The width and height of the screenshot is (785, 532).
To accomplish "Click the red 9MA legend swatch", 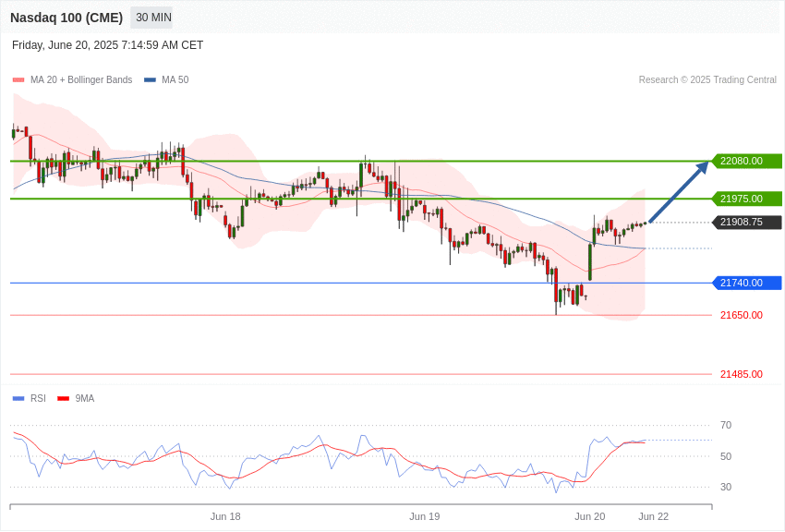I will coord(63,398).
